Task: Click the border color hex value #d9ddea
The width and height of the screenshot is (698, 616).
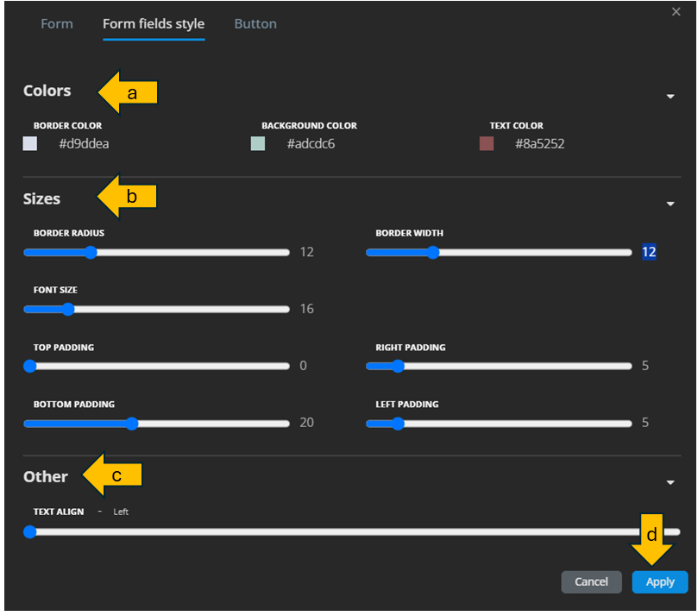Action: [84, 144]
